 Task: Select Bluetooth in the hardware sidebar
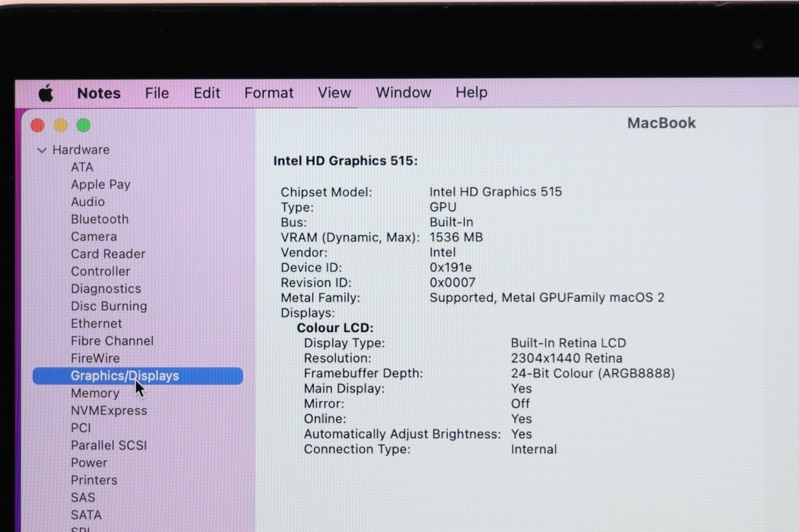coord(99,220)
